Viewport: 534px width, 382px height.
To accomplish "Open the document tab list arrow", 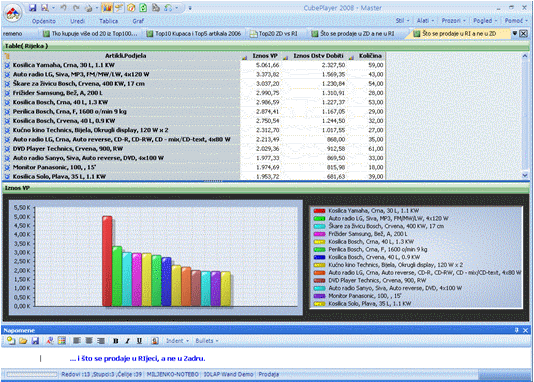I will pos(515,33).
